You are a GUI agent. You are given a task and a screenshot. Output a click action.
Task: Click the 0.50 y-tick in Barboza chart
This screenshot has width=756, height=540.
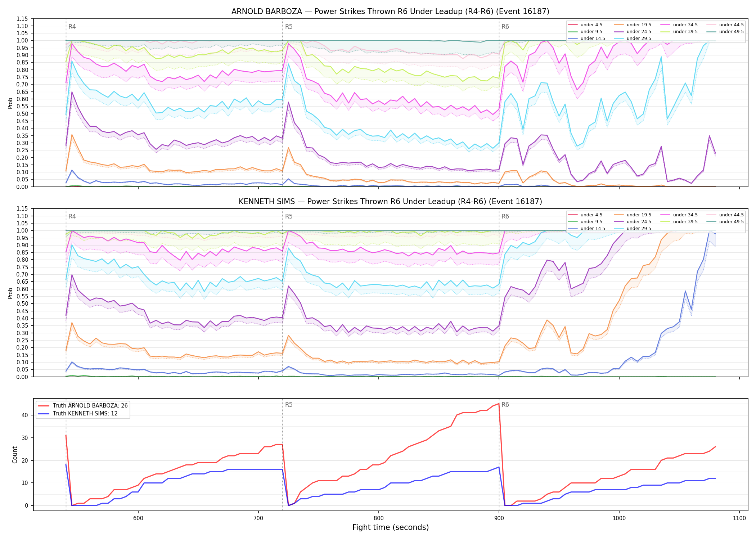(22, 114)
